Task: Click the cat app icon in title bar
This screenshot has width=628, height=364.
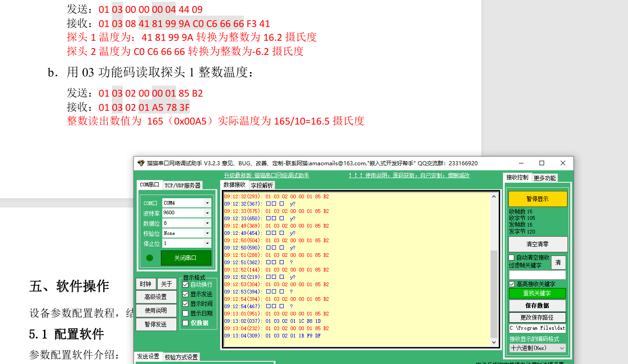Action: point(141,163)
